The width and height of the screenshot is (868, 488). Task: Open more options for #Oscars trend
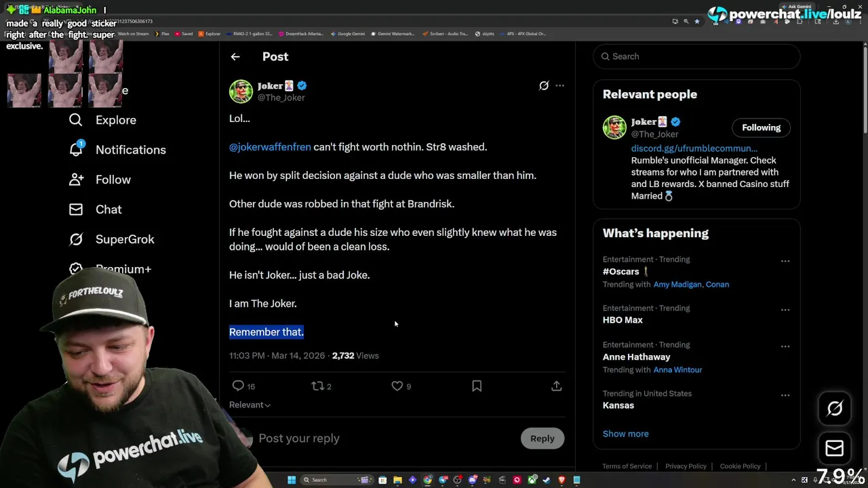click(x=785, y=261)
